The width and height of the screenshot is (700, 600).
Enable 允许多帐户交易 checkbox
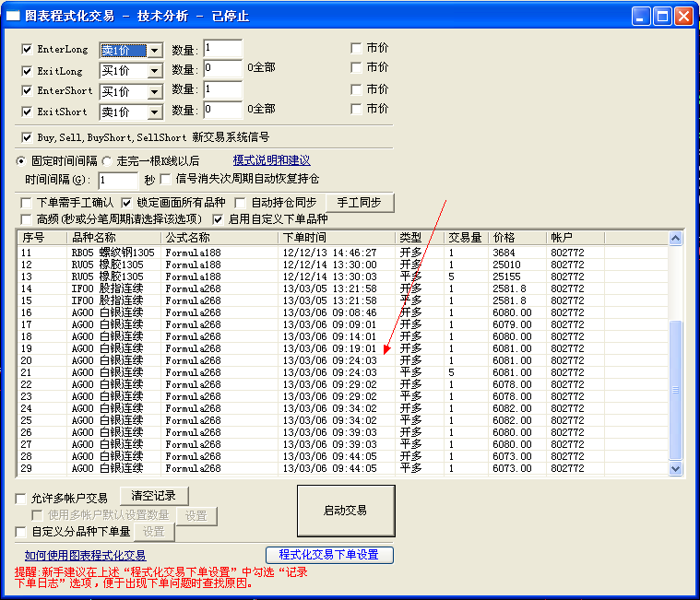pos(21,499)
